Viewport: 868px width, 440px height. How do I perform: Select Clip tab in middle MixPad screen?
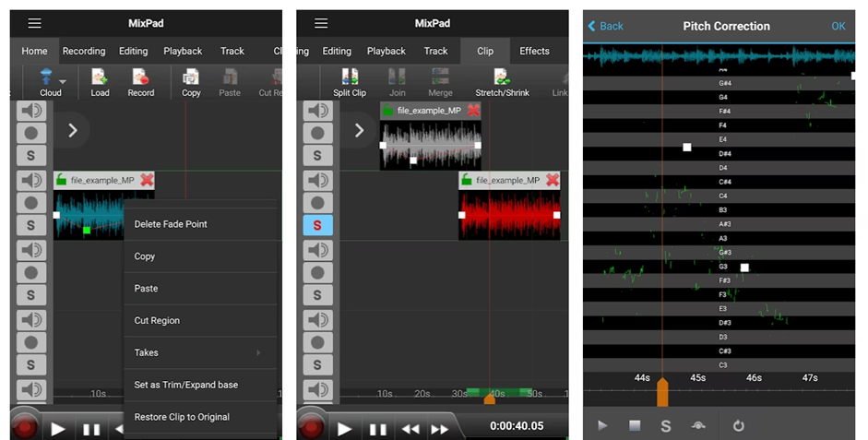[485, 51]
